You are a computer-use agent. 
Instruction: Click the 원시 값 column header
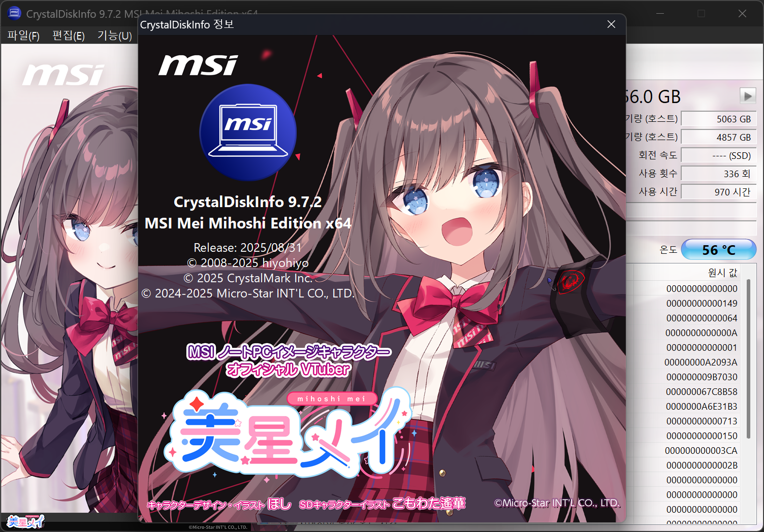tap(722, 273)
